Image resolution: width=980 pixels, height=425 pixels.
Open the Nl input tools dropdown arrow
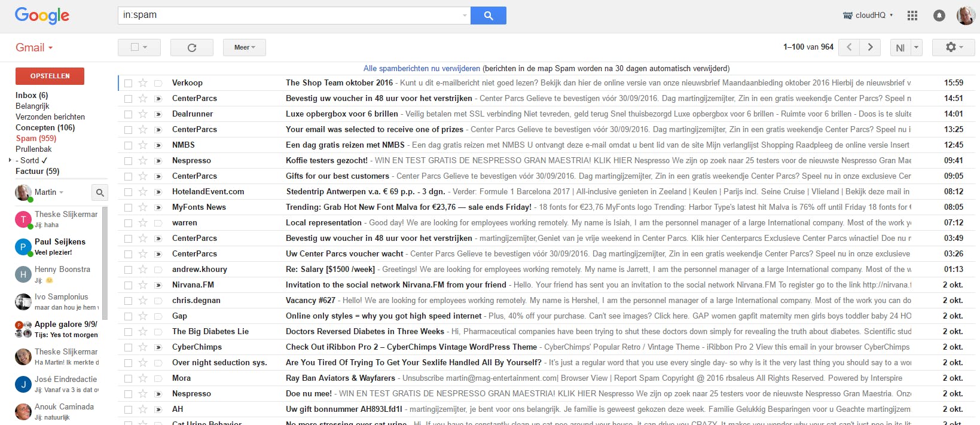[x=917, y=47]
